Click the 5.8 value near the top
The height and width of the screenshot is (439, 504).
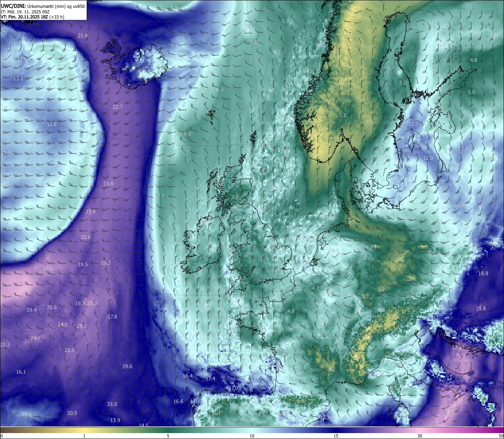[286, 21]
